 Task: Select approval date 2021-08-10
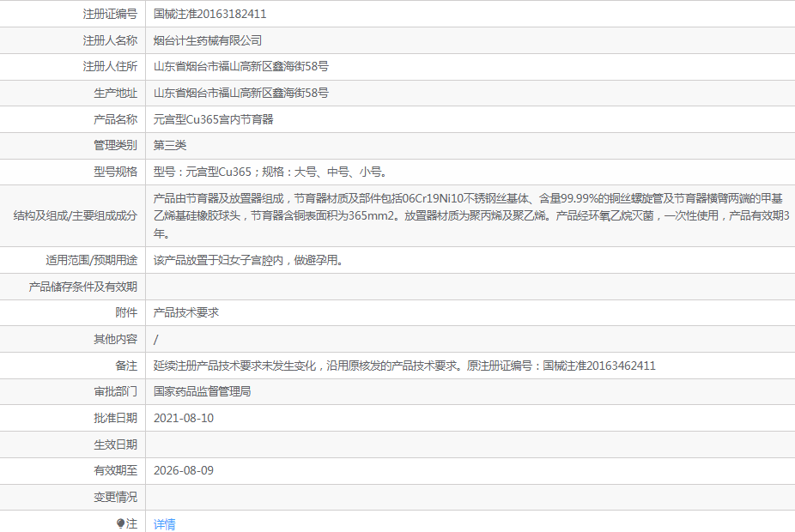pyautogui.click(x=184, y=419)
